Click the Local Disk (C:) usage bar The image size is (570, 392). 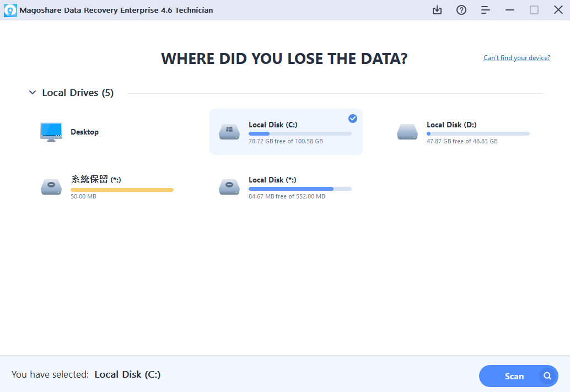tap(300, 133)
